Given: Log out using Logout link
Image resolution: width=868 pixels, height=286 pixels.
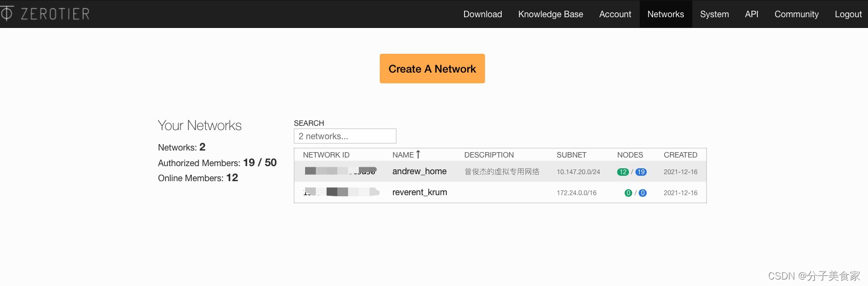Looking at the screenshot, I should (x=848, y=14).
